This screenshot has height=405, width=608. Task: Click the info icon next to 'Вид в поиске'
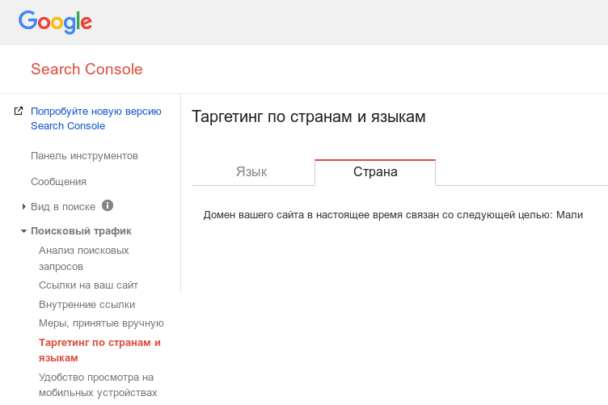[107, 206]
